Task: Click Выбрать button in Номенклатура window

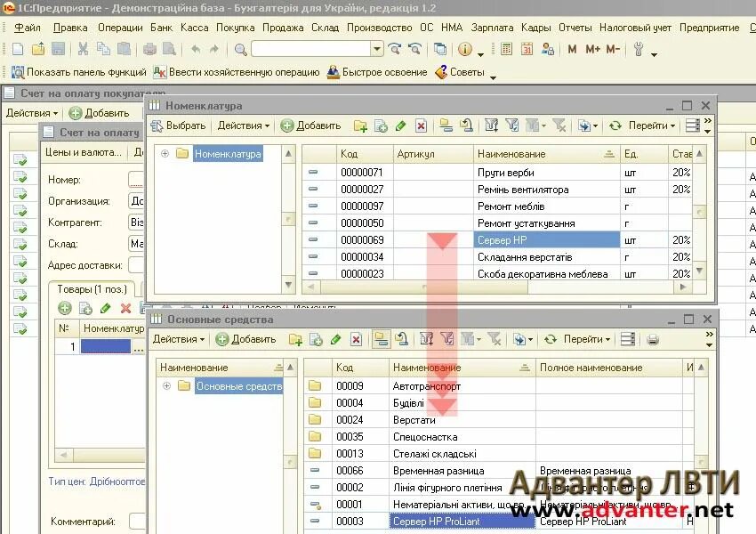Action: pyautogui.click(x=178, y=125)
